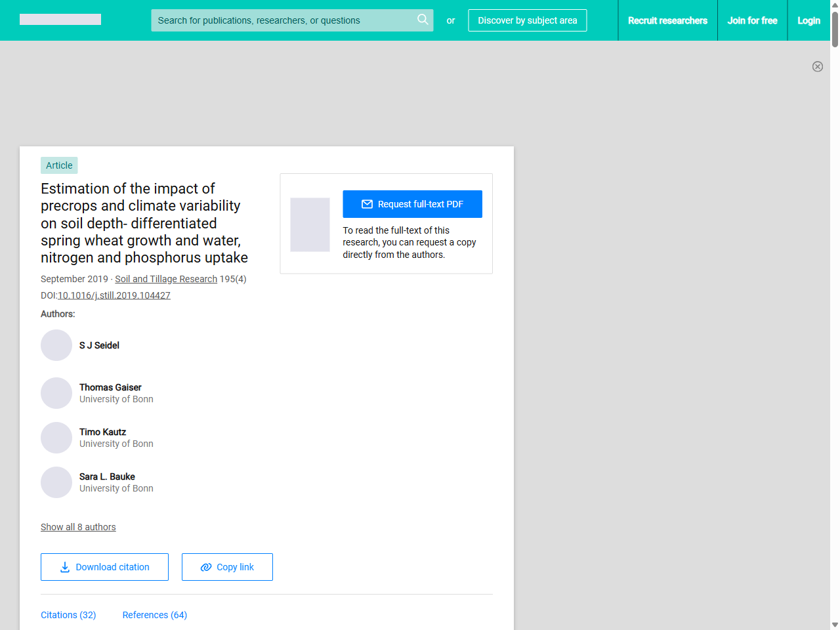840x630 pixels.
Task: Select Recruit researchers in the top bar
Action: 667,20
